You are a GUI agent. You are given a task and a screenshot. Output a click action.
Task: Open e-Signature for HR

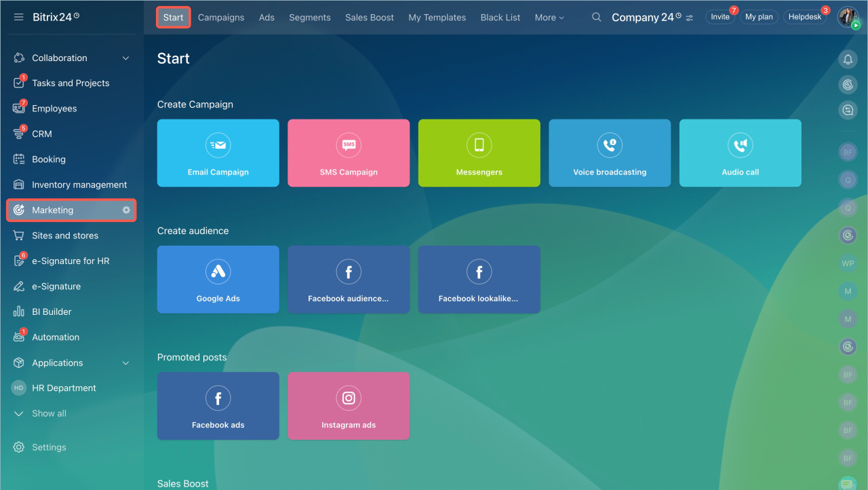71,261
